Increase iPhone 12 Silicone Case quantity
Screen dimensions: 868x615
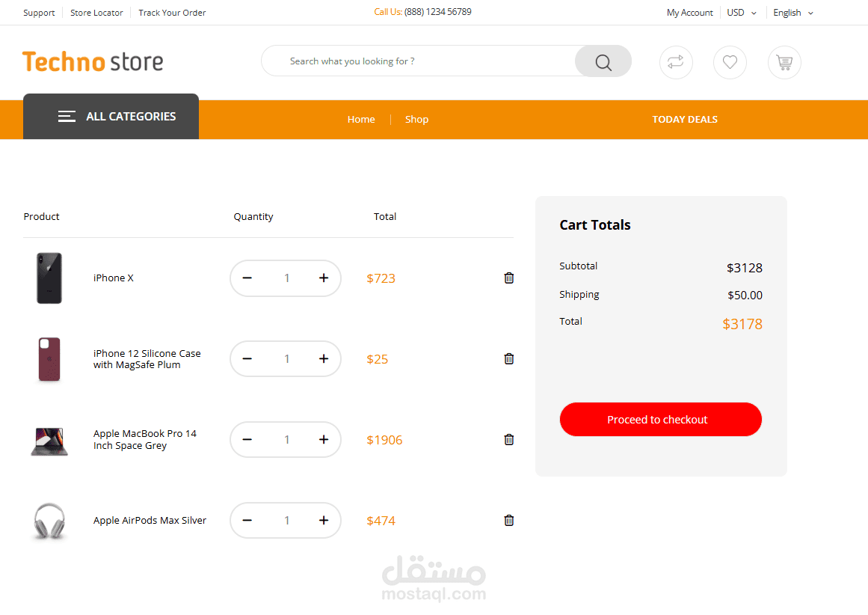(324, 359)
